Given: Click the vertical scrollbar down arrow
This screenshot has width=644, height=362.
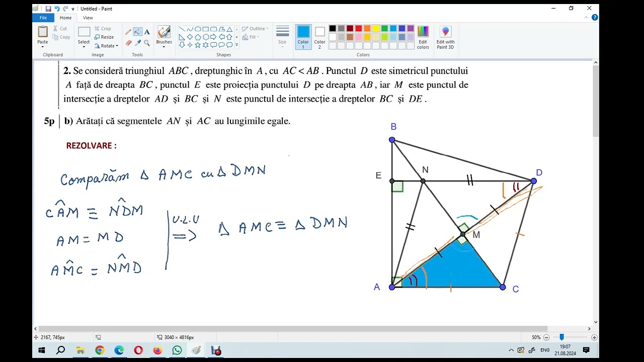Looking at the screenshot, I should click(x=596, y=322).
